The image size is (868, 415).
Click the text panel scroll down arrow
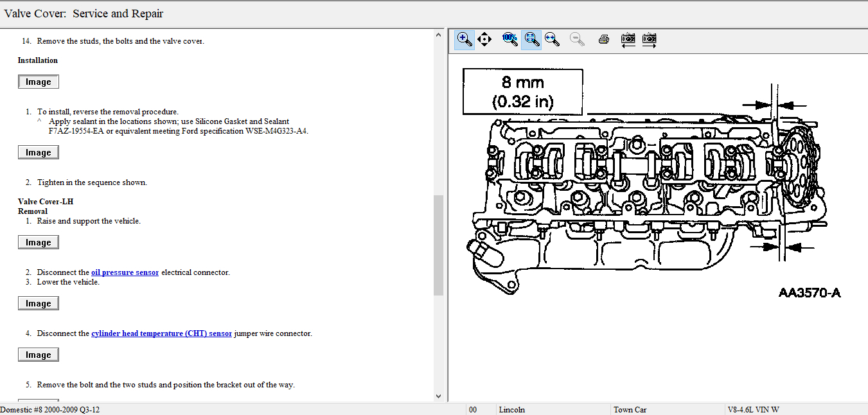click(439, 396)
